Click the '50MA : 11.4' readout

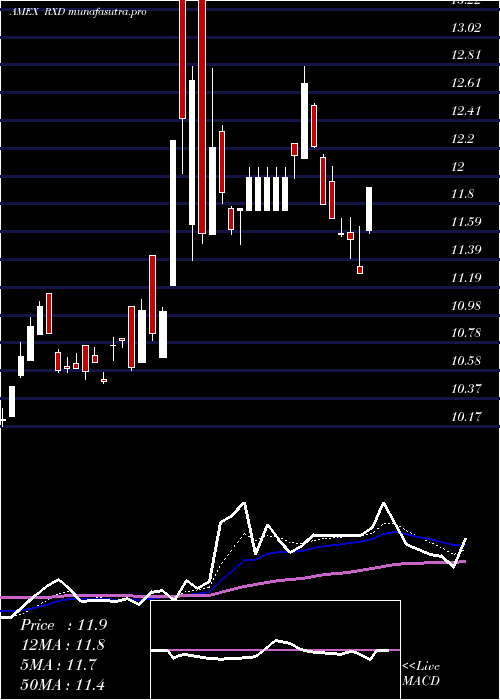[62, 684]
